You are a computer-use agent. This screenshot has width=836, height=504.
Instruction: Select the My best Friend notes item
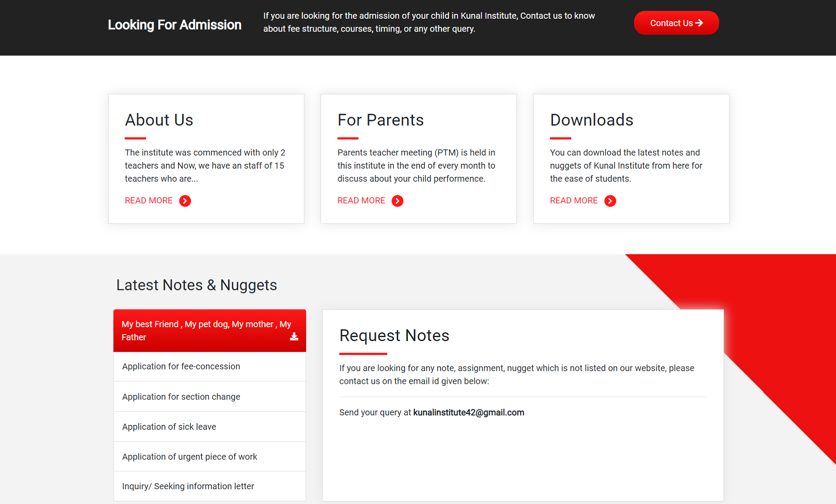pyautogui.click(x=201, y=331)
